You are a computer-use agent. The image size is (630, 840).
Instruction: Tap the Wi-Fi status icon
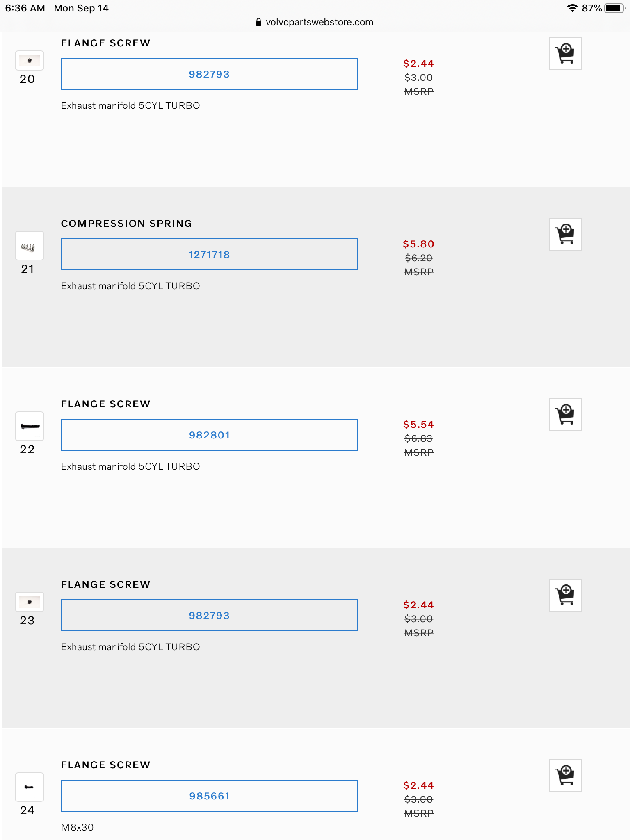click(572, 8)
